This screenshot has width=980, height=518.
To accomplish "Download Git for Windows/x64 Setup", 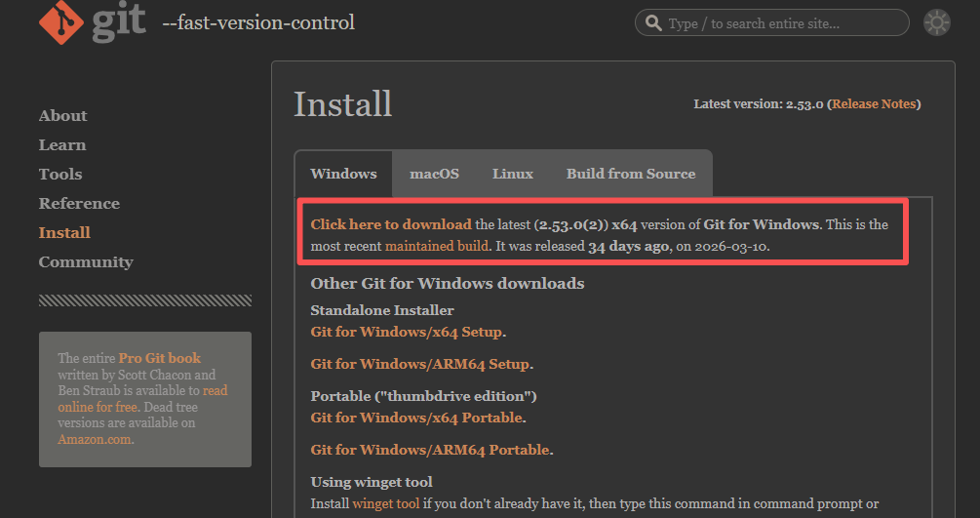I will (x=407, y=333).
